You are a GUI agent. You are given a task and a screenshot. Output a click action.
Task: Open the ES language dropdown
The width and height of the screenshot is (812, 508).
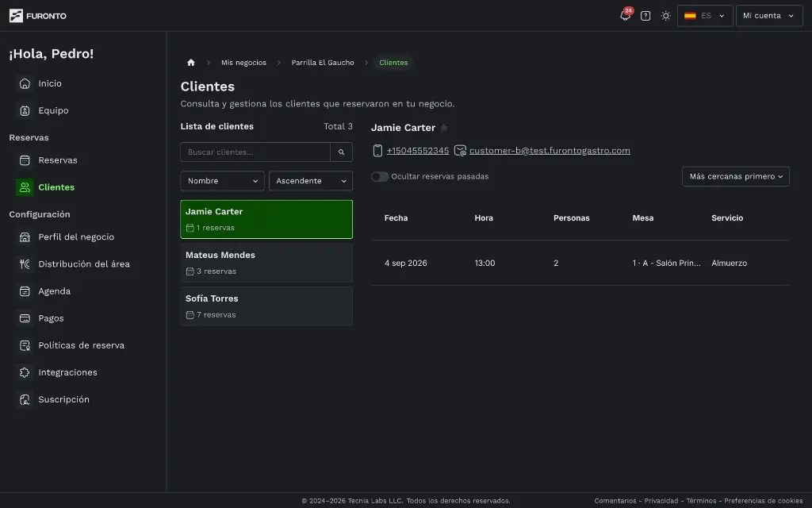click(x=705, y=16)
